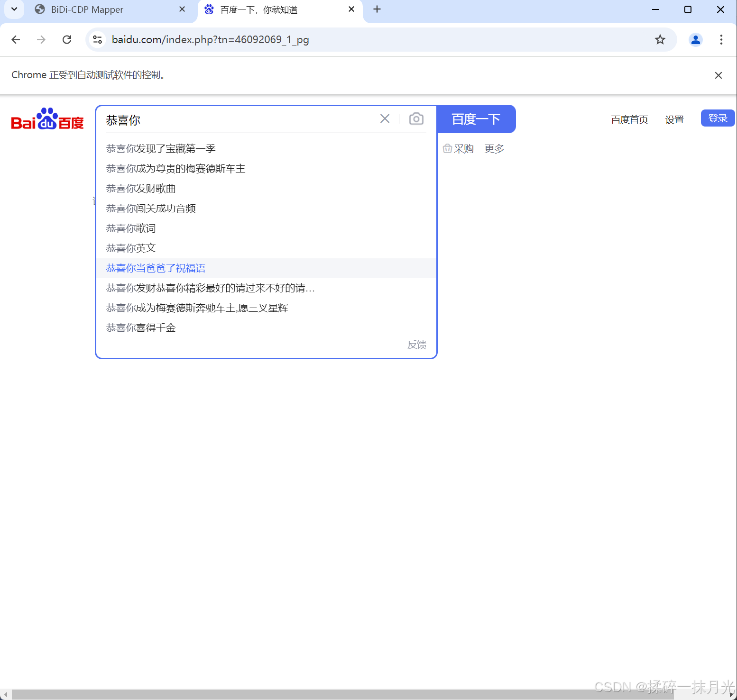Open the 采购 link

coord(458,149)
